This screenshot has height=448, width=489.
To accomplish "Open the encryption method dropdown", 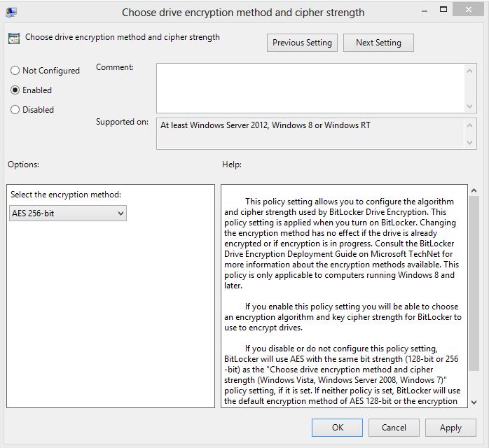I will (68, 213).
